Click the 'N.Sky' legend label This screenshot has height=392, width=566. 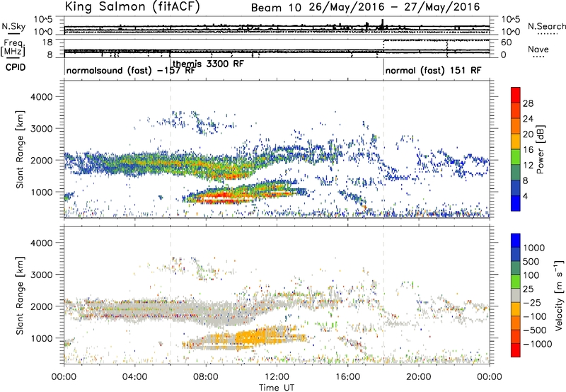coord(13,26)
